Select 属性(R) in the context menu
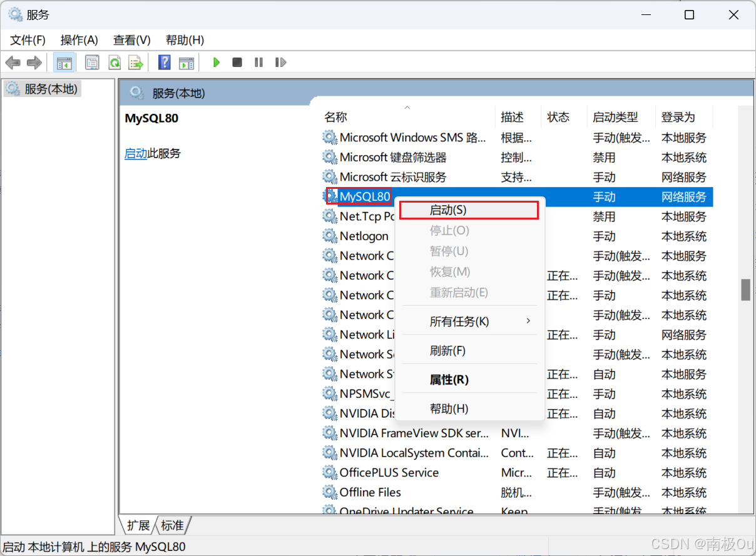Image resolution: width=756 pixels, height=556 pixels. (x=449, y=380)
